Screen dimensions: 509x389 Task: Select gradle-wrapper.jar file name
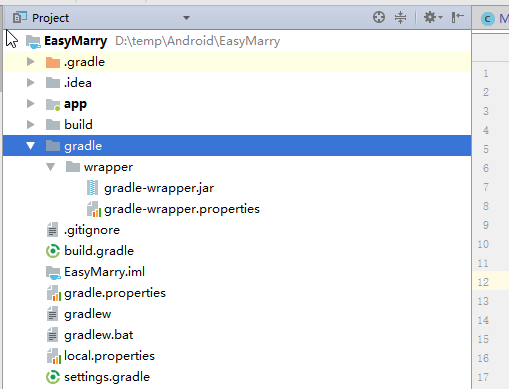pos(159,188)
